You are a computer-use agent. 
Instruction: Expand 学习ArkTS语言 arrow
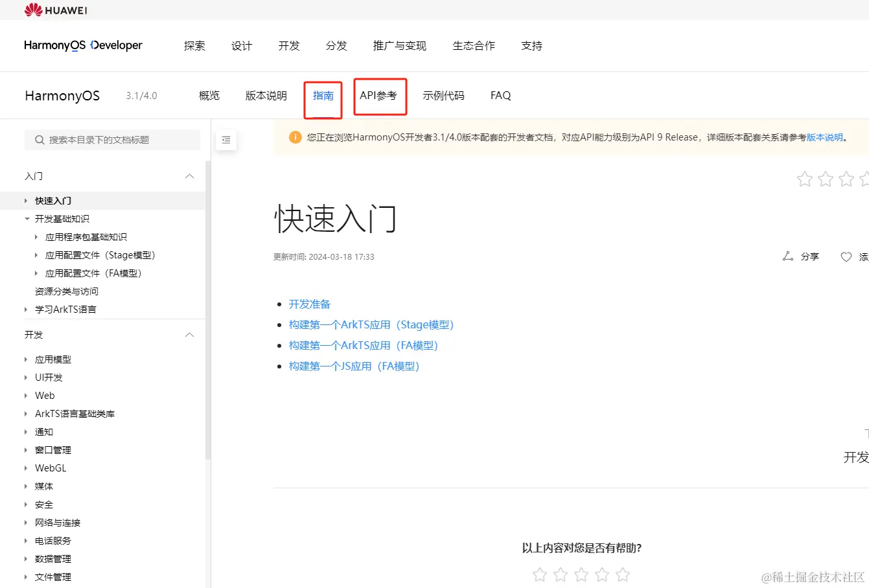[26, 310]
